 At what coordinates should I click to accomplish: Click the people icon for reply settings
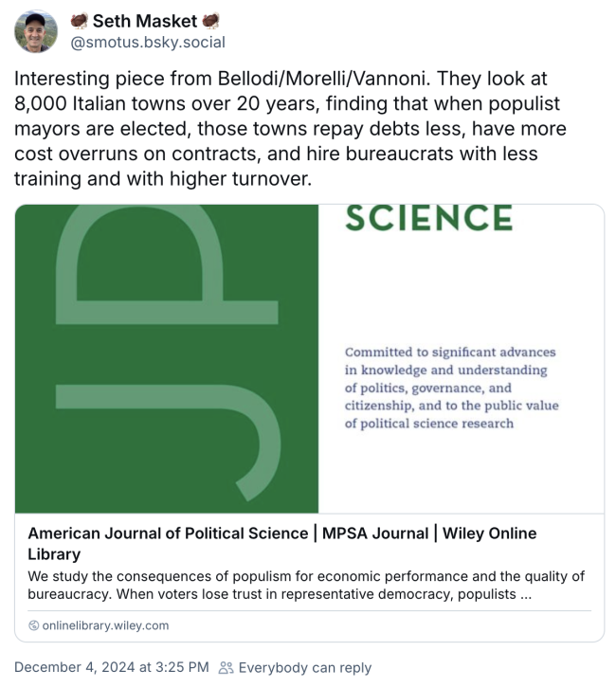(226, 667)
